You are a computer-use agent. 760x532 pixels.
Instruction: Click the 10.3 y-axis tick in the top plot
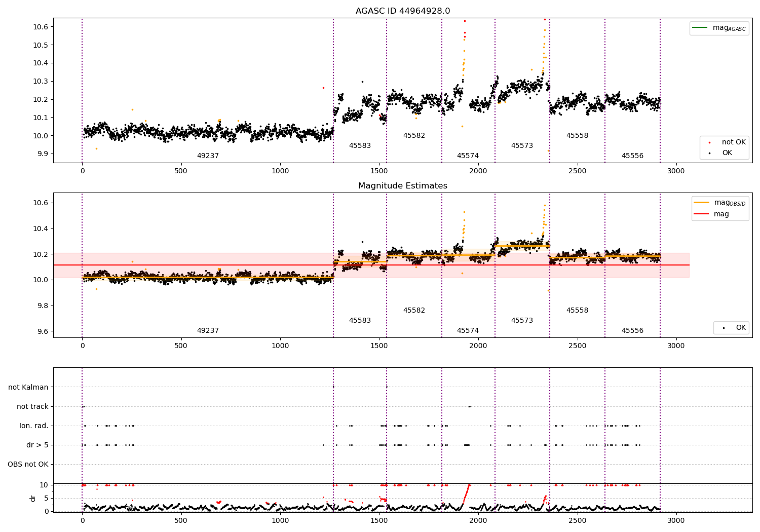(x=41, y=82)
